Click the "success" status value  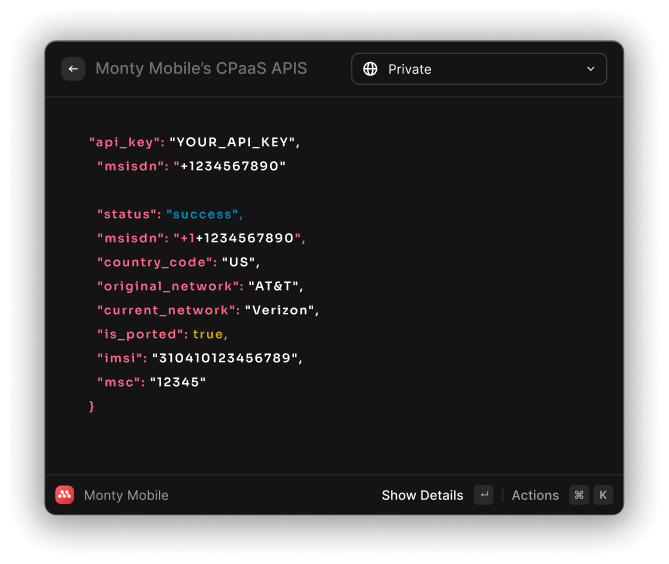203,214
